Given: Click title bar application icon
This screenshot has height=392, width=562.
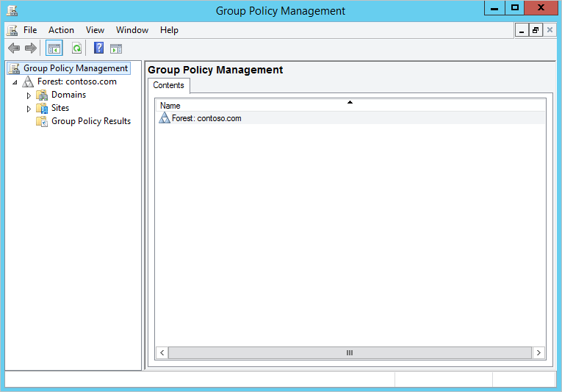Looking at the screenshot, I should click(12, 10).
